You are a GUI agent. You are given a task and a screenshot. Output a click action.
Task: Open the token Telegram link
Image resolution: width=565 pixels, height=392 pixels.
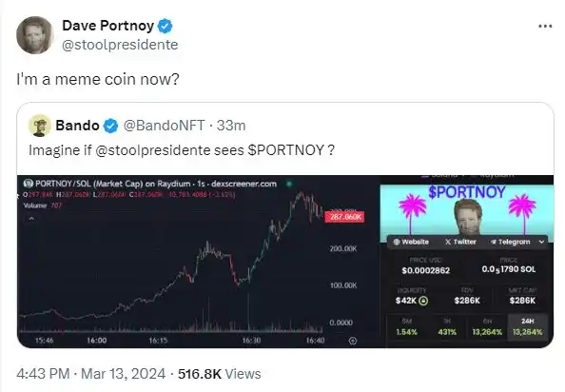click(510, 242)
